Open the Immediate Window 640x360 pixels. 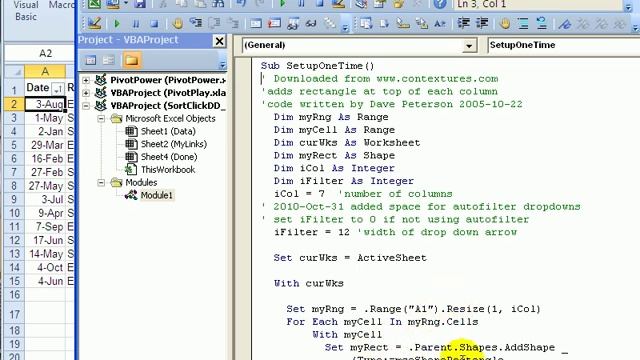[x=274, y=23]
